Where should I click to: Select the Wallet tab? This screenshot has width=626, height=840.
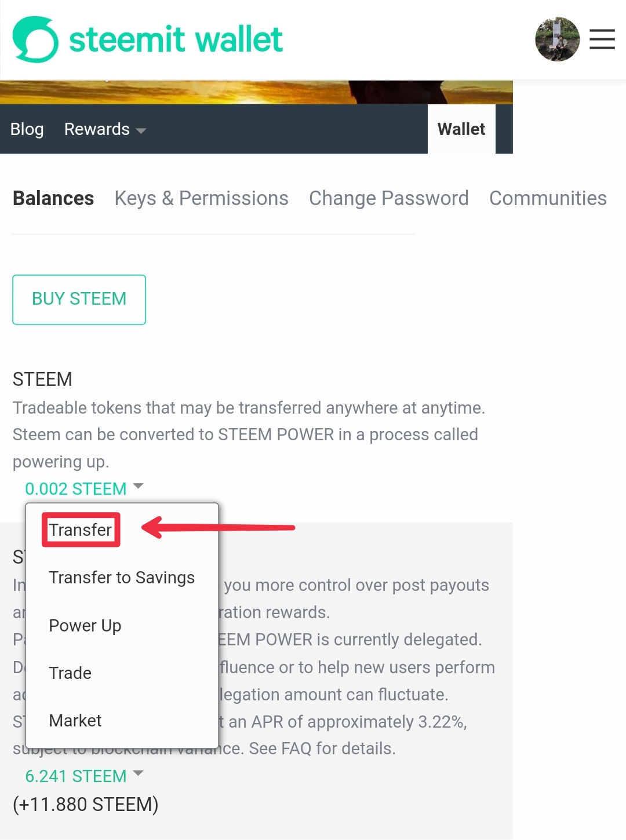pos(461,129)
